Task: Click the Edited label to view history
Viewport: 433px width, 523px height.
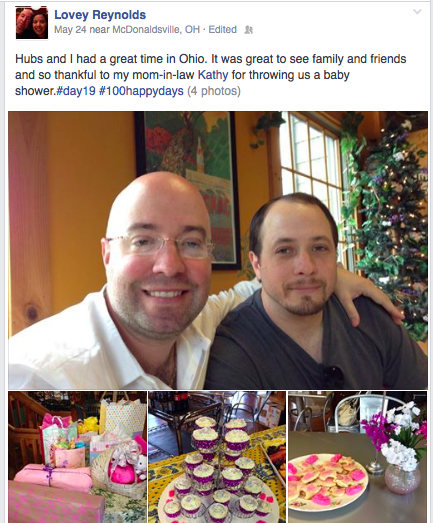Action: pos(223,30)
